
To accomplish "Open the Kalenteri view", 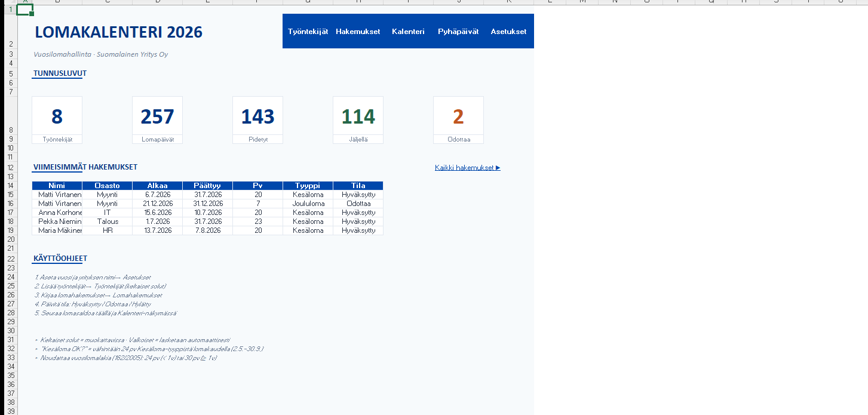I will [x=408, y=32].
